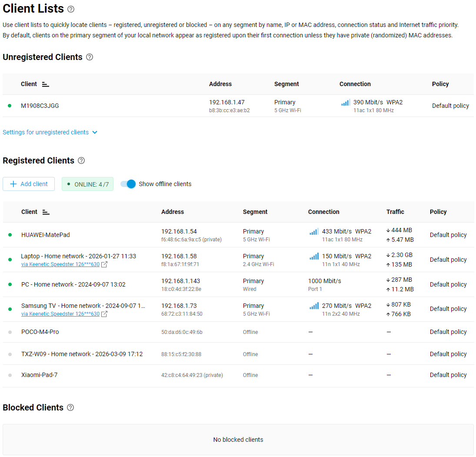Click the Wi-Fi signal icon for M1908C3JGG
Image resolution: width=476 pixels, height=457 pixels.
346,103
